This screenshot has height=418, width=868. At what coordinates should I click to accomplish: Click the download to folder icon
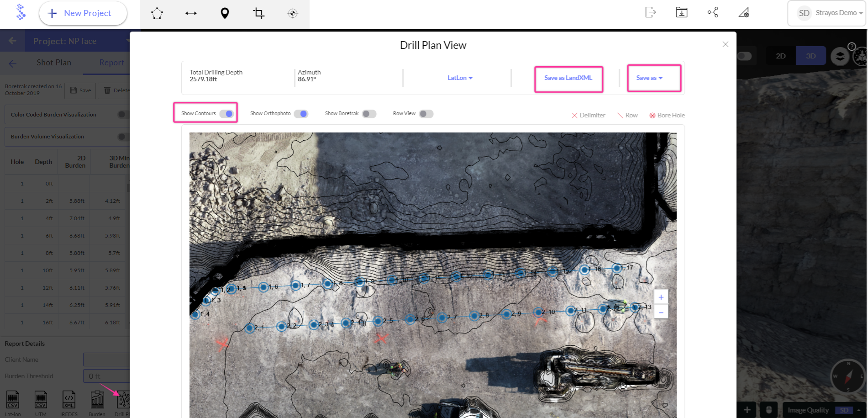[682, 12]
